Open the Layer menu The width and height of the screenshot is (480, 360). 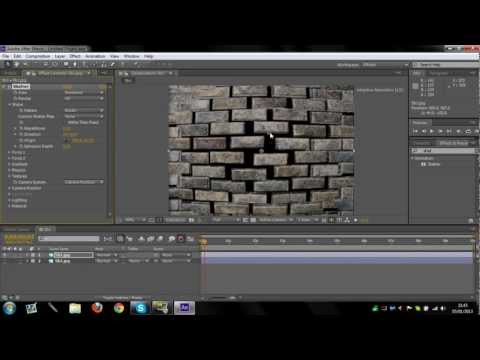(60, 56)
